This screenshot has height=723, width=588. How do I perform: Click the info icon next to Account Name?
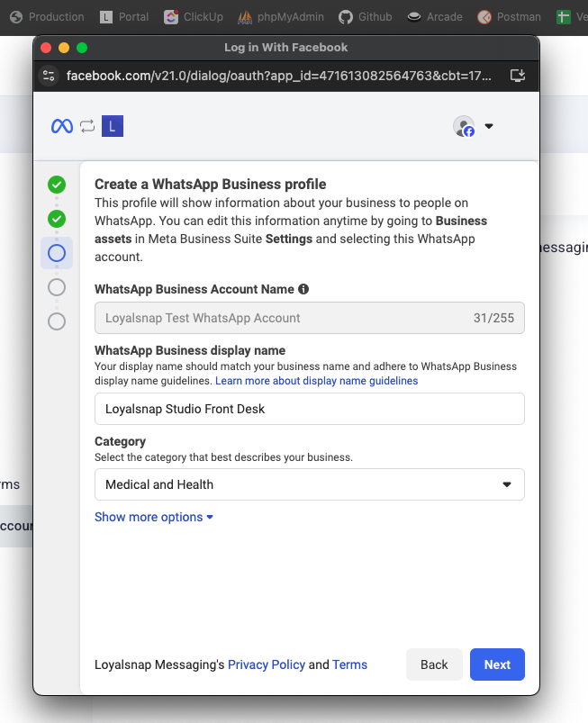303,289
